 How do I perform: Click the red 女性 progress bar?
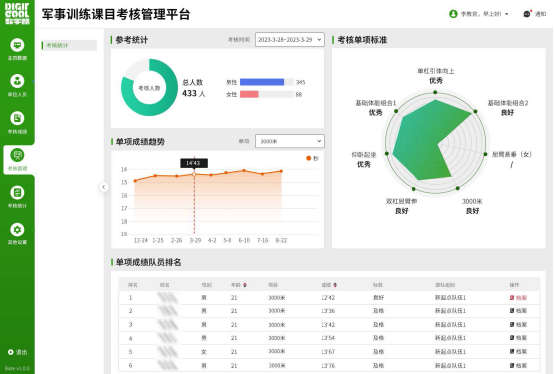[249, 94]
